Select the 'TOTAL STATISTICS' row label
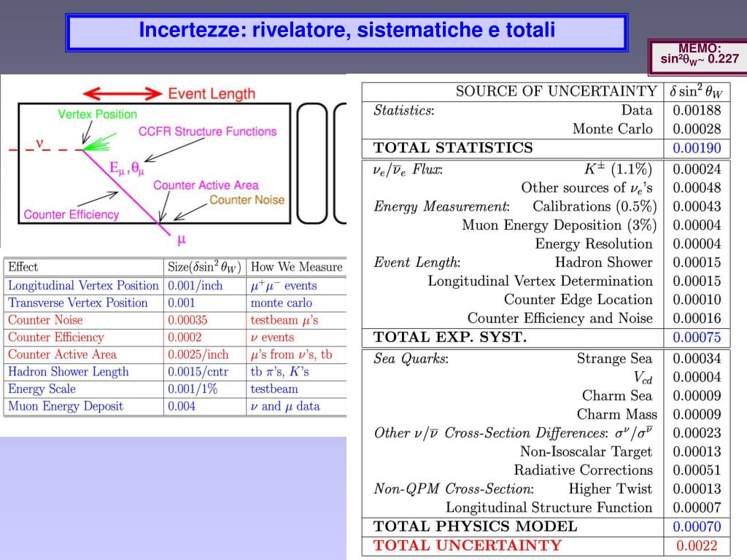This screenshot has height=560, width=747. pyautogui.click(x=452, y=147)
